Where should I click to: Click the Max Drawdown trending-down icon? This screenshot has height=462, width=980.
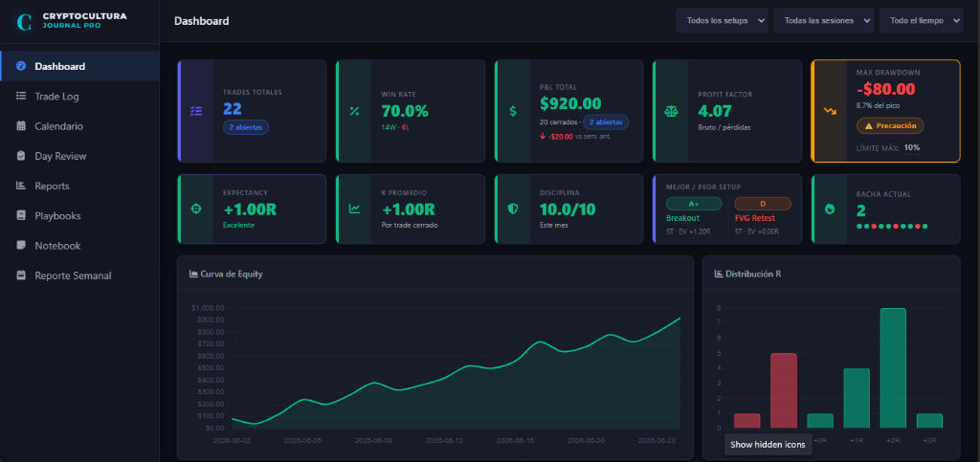pos(830,111)
